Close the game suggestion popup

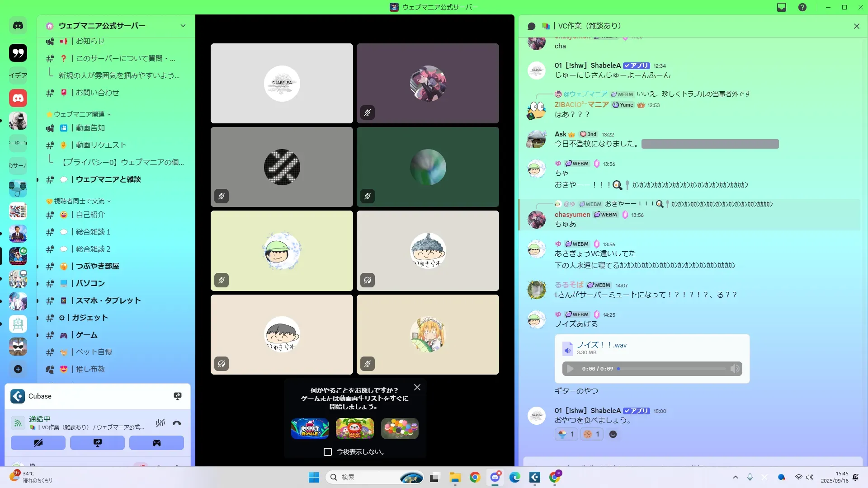click(x=417, y=387)
